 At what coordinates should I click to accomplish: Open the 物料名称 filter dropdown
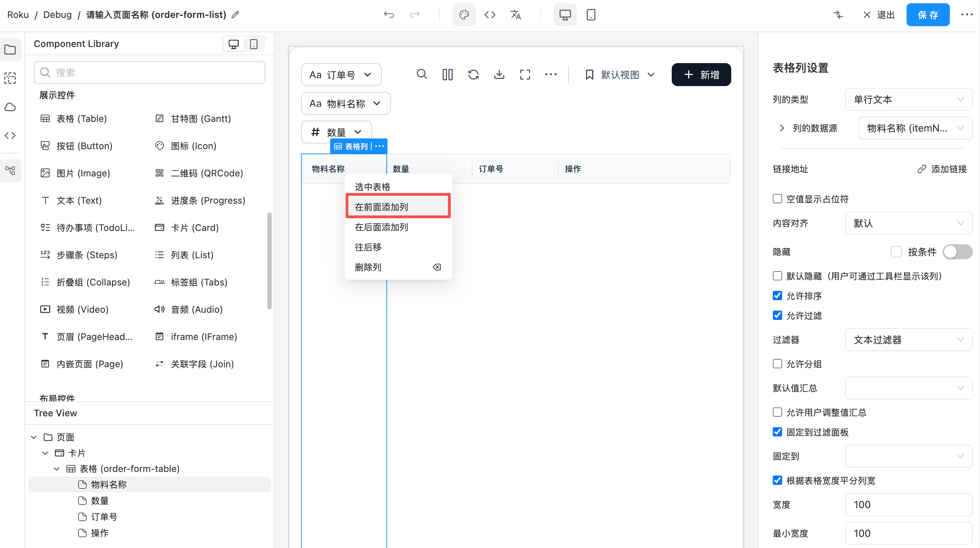(x=346, y=103)
